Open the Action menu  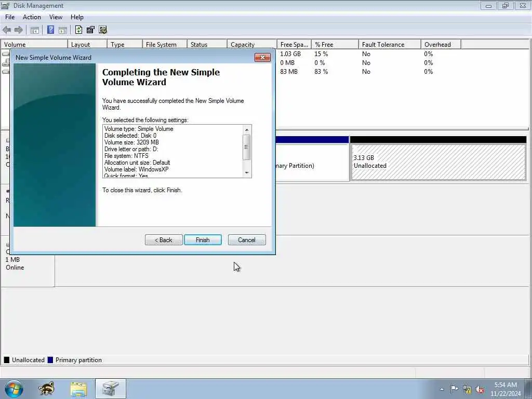32,17
